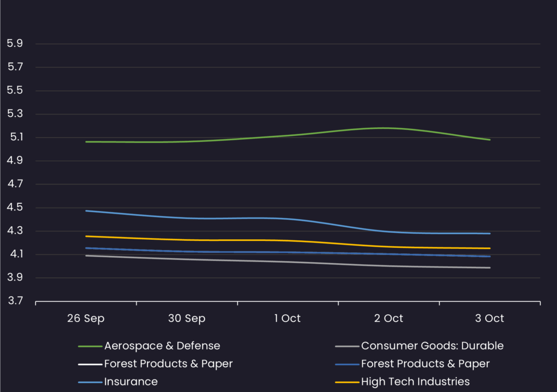Click the yellow High Tech Industries legend swatch
Image resolution: width=557 pixels, height=392 pixels.
tap(347, 382)
